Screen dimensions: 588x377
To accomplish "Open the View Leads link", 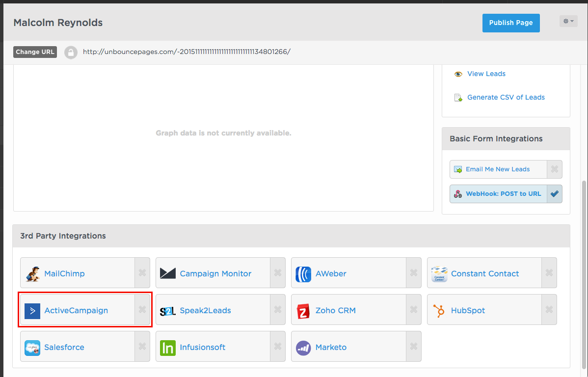I will (x=486, y=74).
